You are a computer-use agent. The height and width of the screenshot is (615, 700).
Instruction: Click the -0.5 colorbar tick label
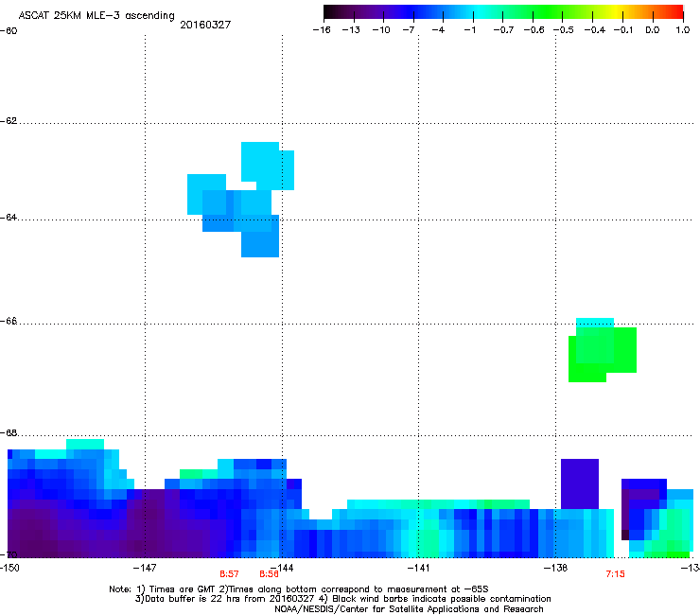point(564,30)
